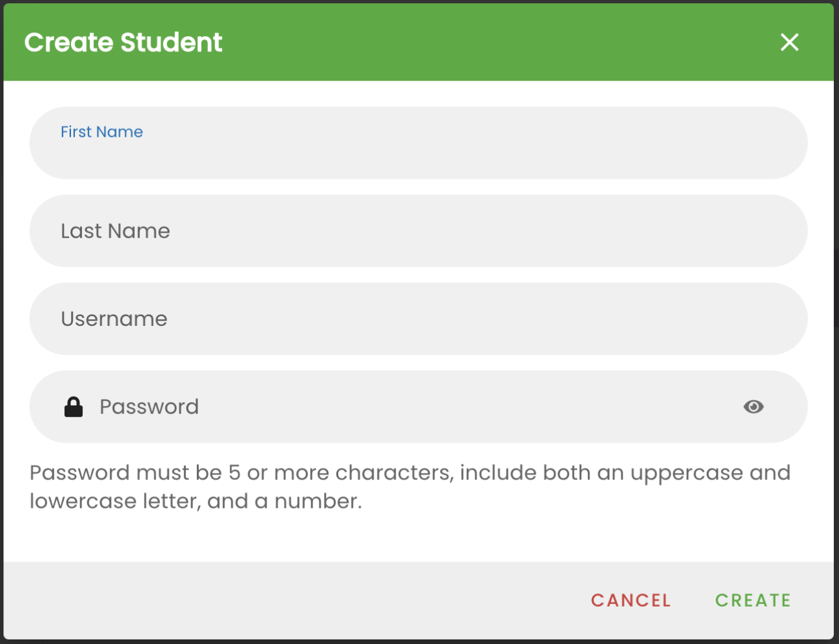Close the Create Student dialog

coord(789,43)
